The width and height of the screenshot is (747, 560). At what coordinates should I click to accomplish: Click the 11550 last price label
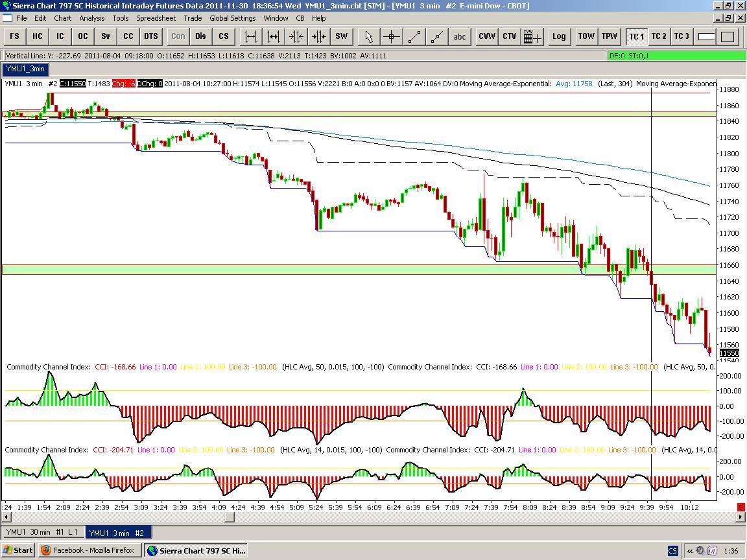[729, 353]
